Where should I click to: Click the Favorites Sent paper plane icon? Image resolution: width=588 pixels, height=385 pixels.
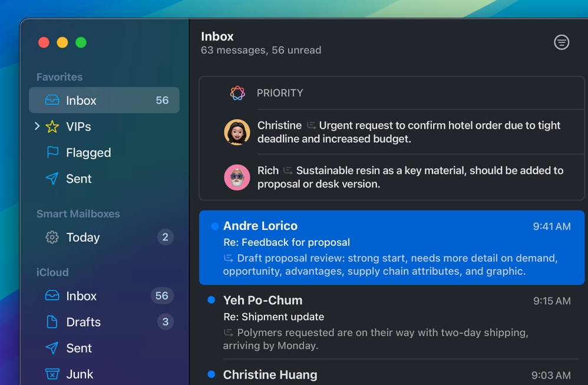(52, 178)
